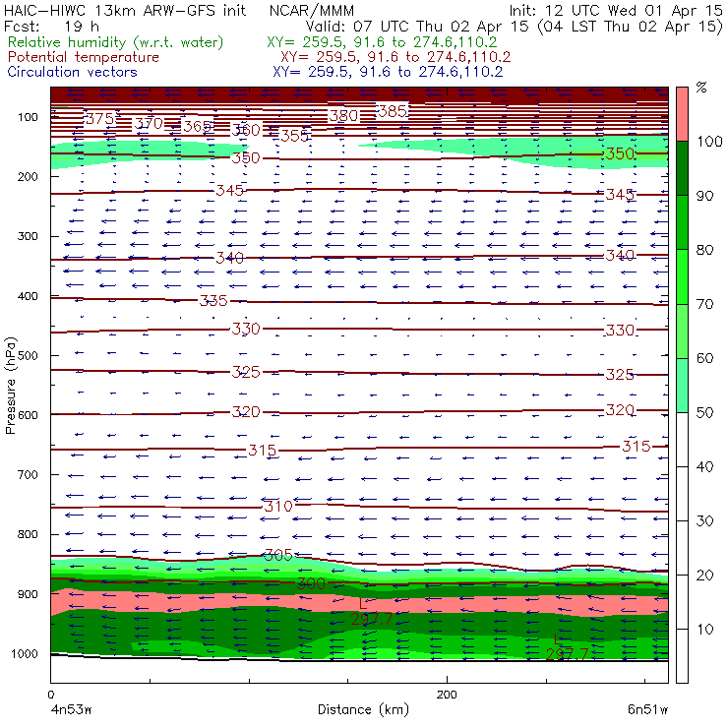Click the '500' pressure axis tick label
This screenshot has height=728, width=728.
pos(28,356)
